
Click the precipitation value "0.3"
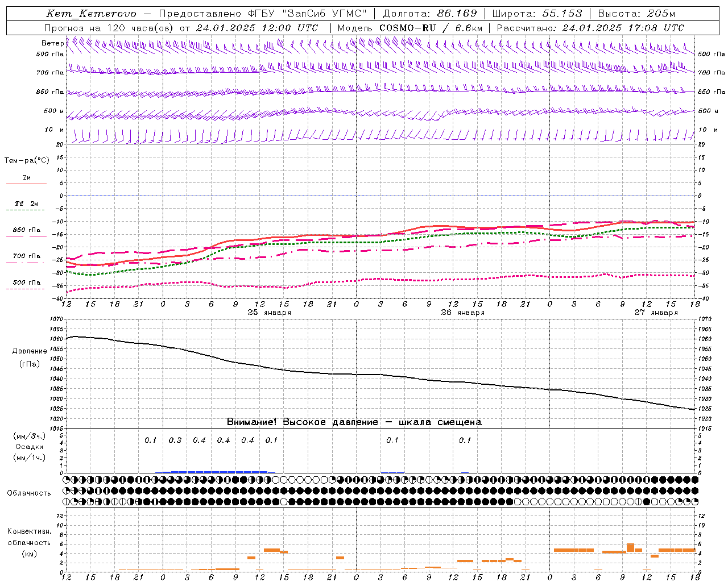pos(175,440)
